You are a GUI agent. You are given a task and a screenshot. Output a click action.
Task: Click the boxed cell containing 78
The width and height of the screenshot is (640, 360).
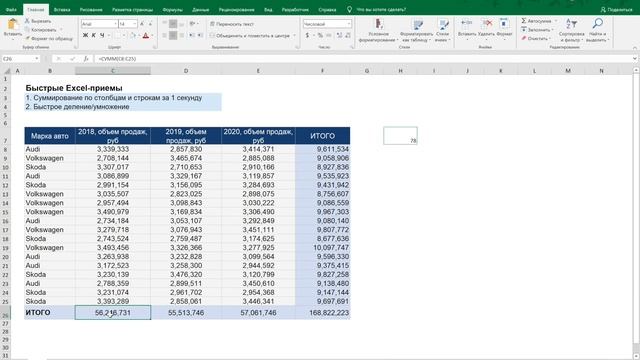[400, 136]
